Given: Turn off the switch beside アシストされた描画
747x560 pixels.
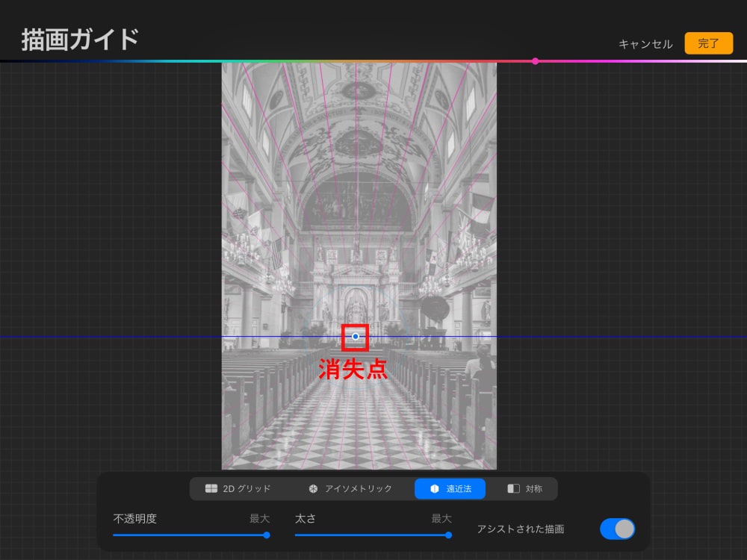Looking at the screenshot, I should (618, 529).
